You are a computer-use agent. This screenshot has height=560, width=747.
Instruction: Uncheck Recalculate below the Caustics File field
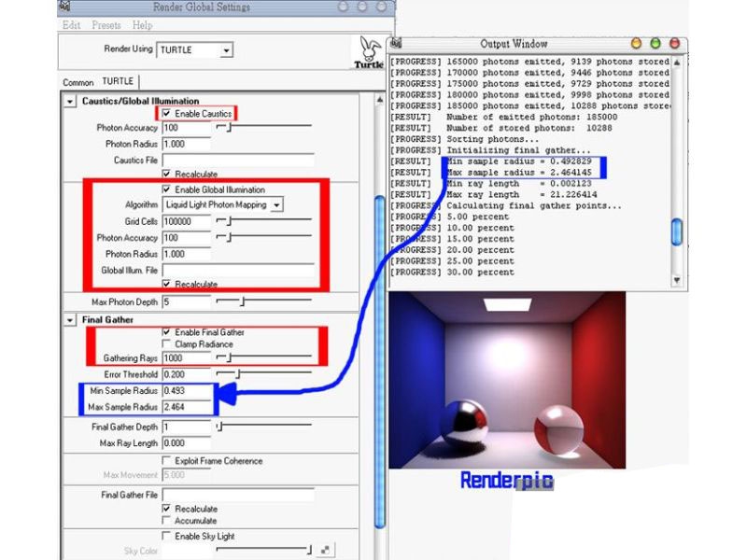click(x=166, y=174)
